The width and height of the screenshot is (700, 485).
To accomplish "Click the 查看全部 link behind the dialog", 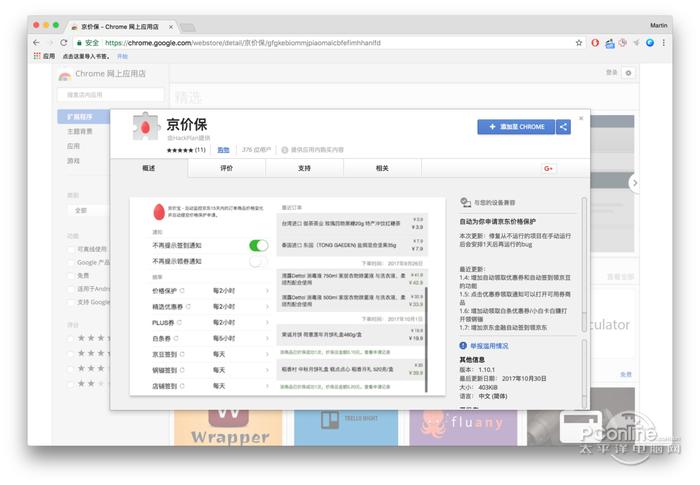I will (x=621, y=277).
